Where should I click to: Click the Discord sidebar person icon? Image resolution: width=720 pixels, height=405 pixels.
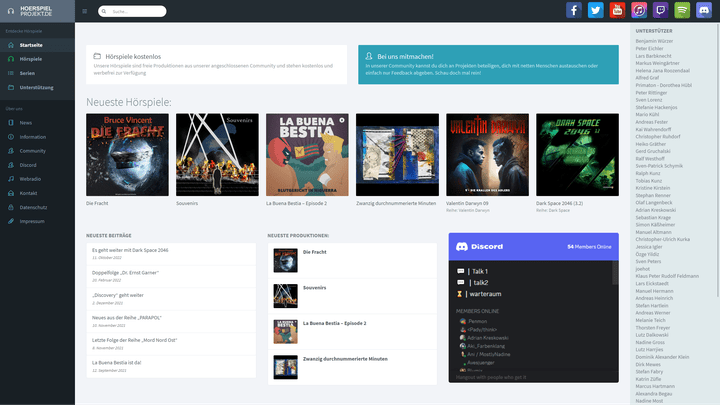point(11,165)
